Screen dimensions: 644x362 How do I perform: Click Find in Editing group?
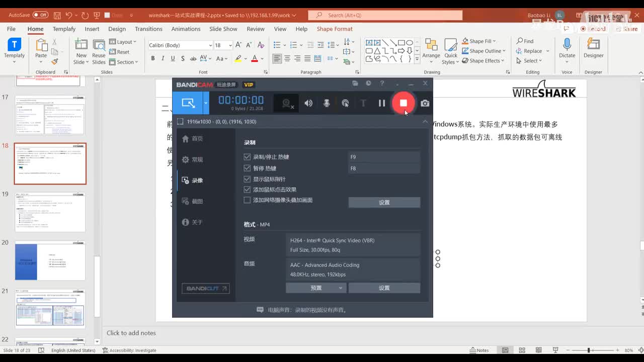[x=525, y=41]
